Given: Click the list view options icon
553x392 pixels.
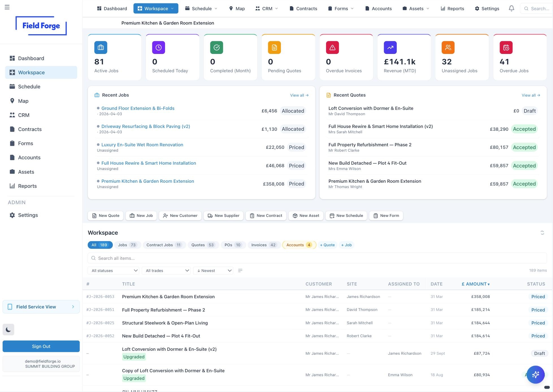Looking at the screenshot, I should (x=240, y=271).
